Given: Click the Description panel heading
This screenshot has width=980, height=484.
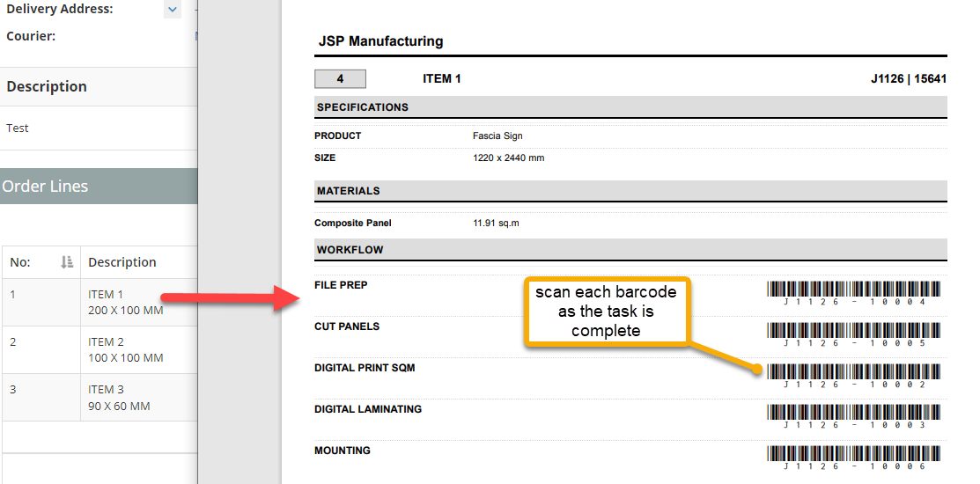Looking at the screenshot, I should (x=47, y=86).
